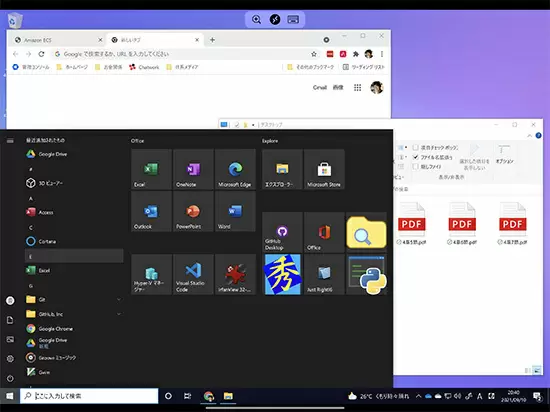Click the Chrome address bar

tap(181, 54)
